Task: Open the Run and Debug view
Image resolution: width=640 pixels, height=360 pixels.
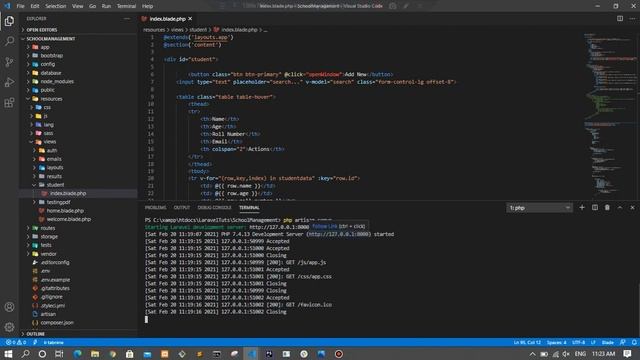Action: (9, 82)
